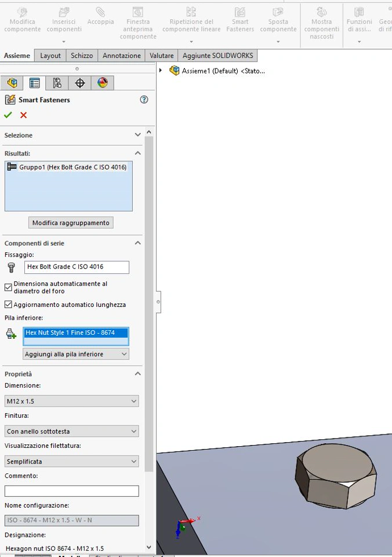Open FeatureManager design tree tab icon
Screen dimensions: 392x557
click(x=12, y=83)
